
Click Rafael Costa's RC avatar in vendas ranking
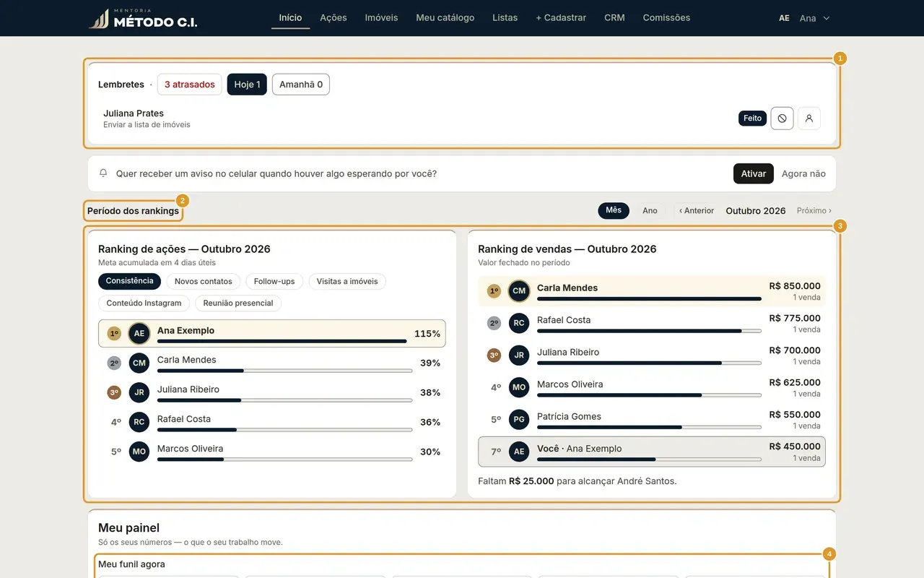[x=519, y=324]
